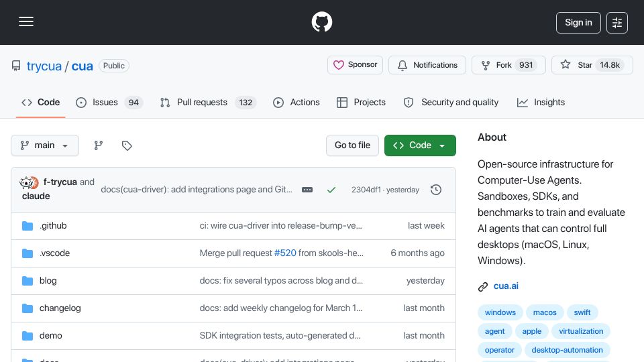This screenshot has width=644, height=362.
Task: Expand the green Code dropdown
Action: pos(420,145)
